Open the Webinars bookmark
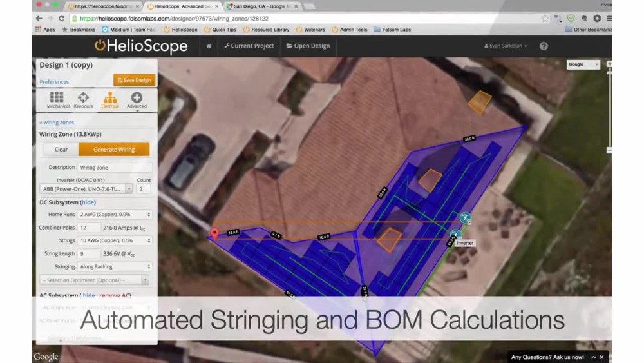The height and width of the screenshot is (363, 644). click(x=310, y=30)
